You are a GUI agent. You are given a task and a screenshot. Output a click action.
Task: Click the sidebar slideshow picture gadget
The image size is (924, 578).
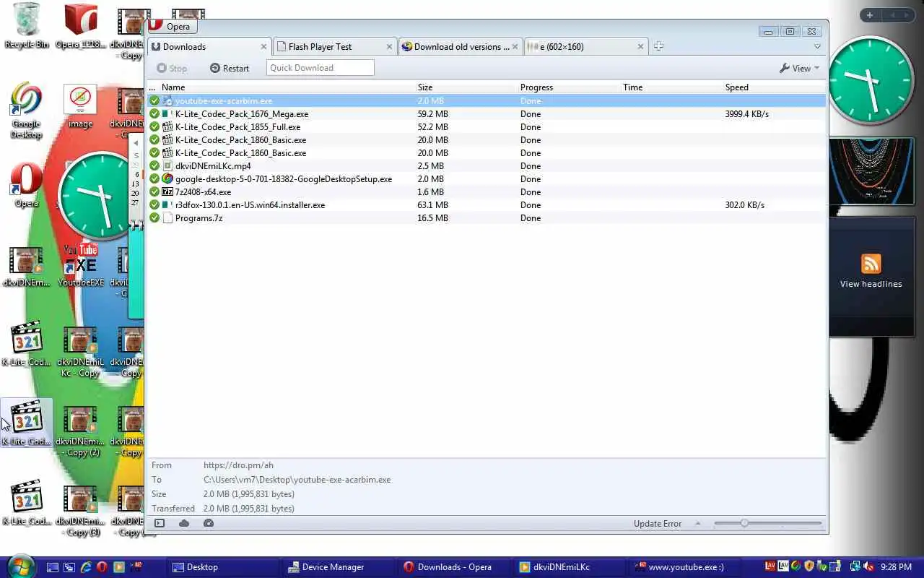tap(871, 172)
